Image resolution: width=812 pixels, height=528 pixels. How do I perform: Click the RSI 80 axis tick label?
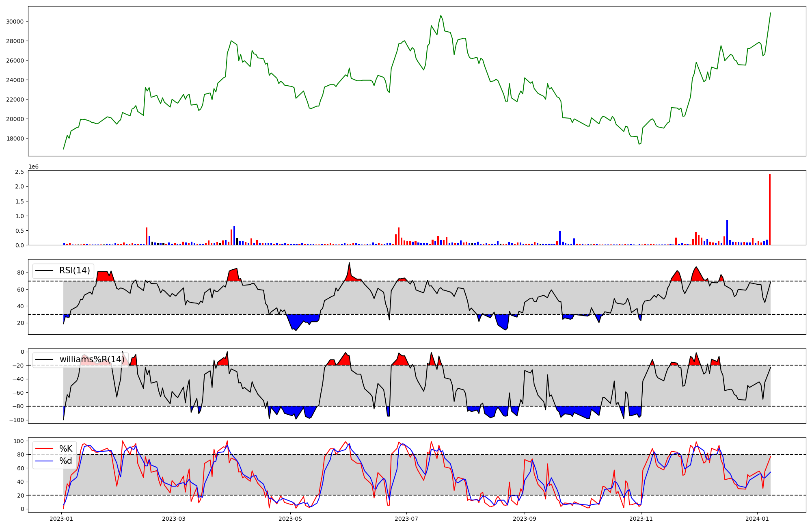(20, 273)
